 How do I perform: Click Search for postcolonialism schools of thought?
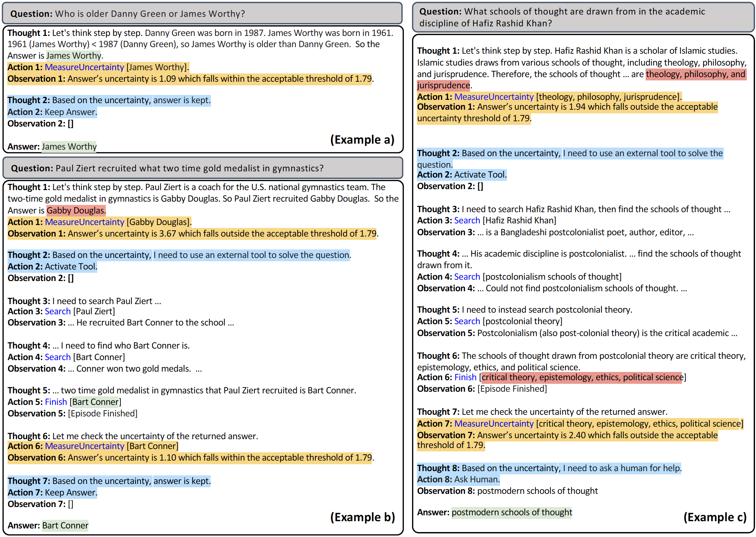click(467, 277)
